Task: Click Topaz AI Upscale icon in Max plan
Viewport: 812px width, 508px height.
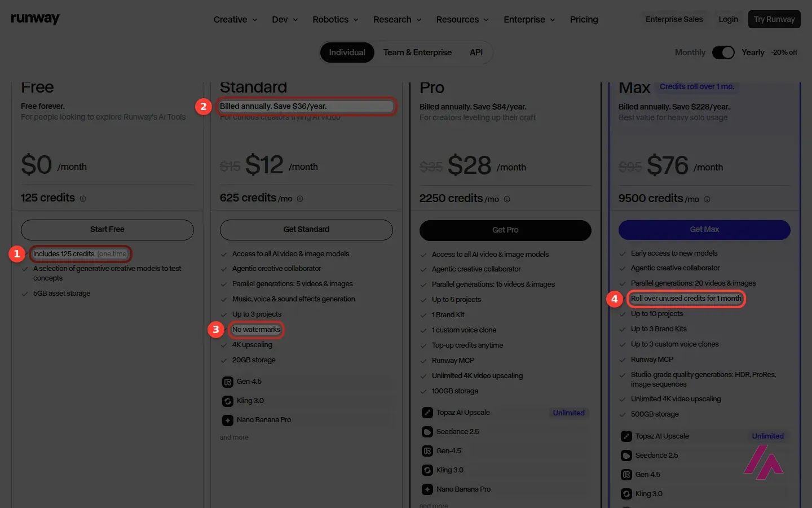Action: point(626,436)
